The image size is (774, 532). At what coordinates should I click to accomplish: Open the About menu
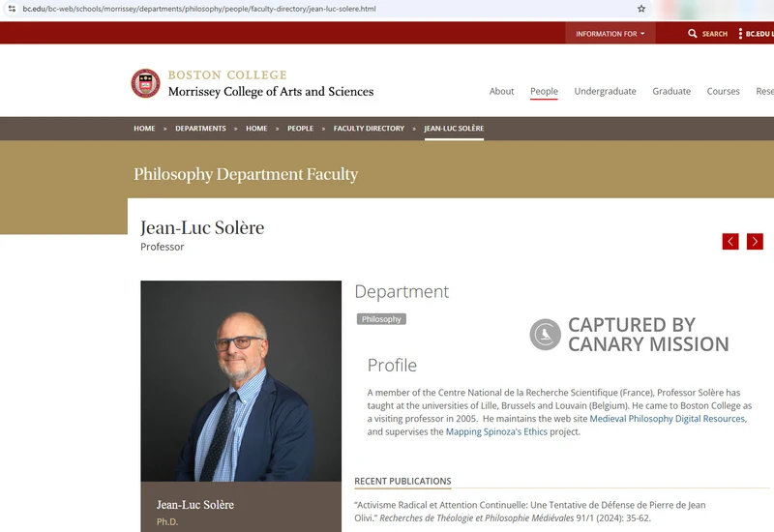[501, 91]
